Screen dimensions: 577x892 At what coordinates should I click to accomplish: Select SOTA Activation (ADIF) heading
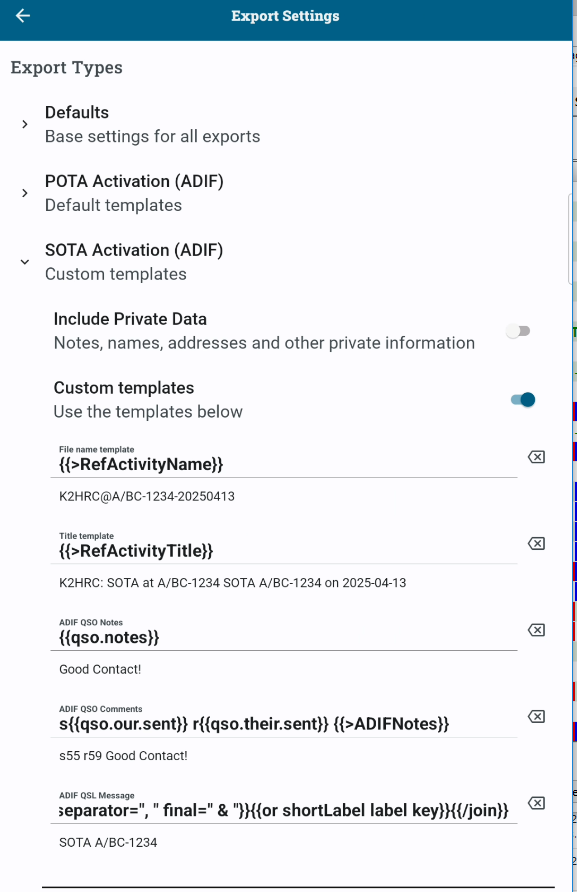[x=134, y=250]
